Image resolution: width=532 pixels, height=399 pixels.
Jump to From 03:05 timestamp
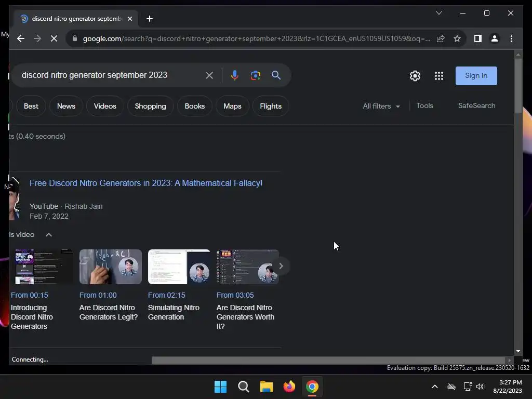(x=235, y=295)
